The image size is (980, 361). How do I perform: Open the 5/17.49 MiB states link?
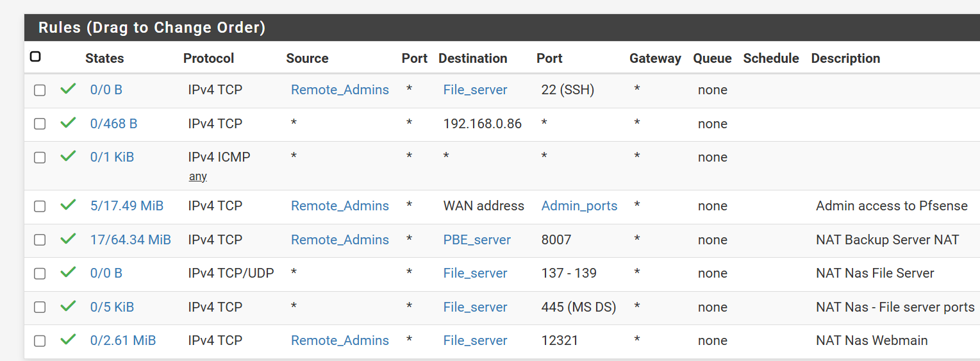tap(127, 206)
